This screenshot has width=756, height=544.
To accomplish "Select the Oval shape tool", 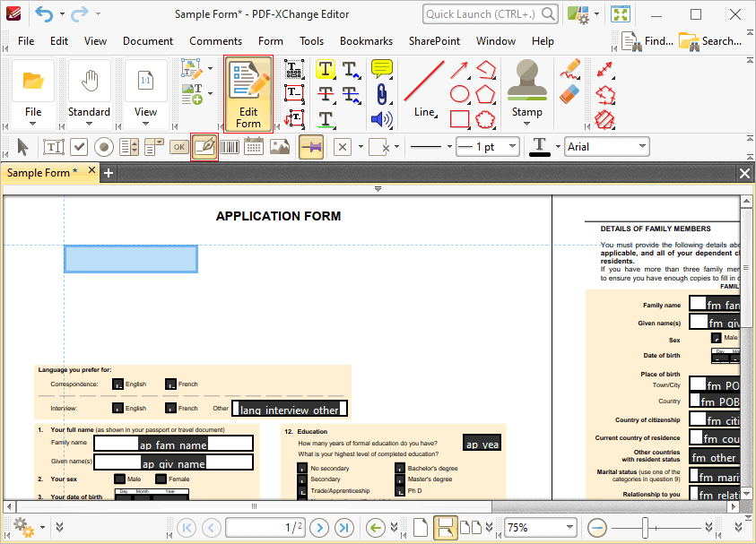I will tap(460, 94).
